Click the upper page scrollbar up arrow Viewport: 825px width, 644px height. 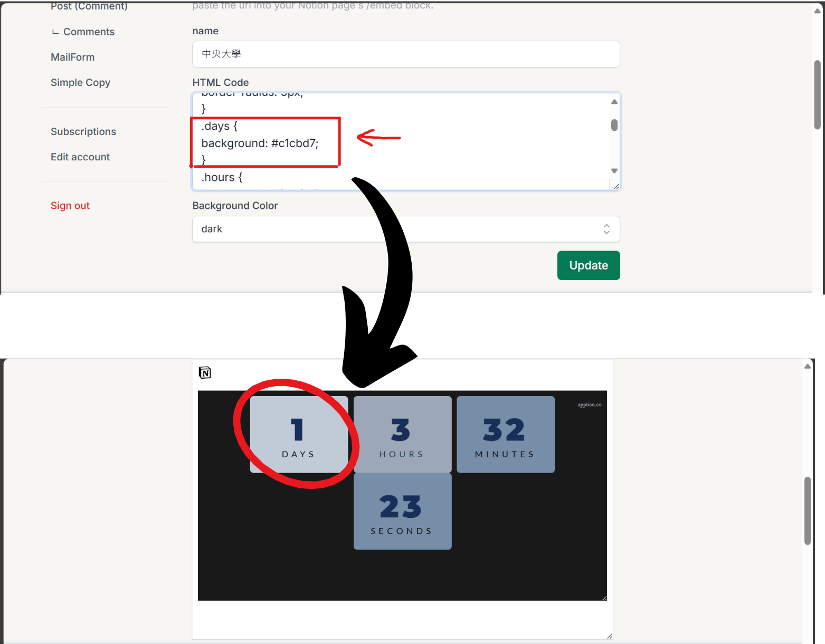tap(817, 11)
